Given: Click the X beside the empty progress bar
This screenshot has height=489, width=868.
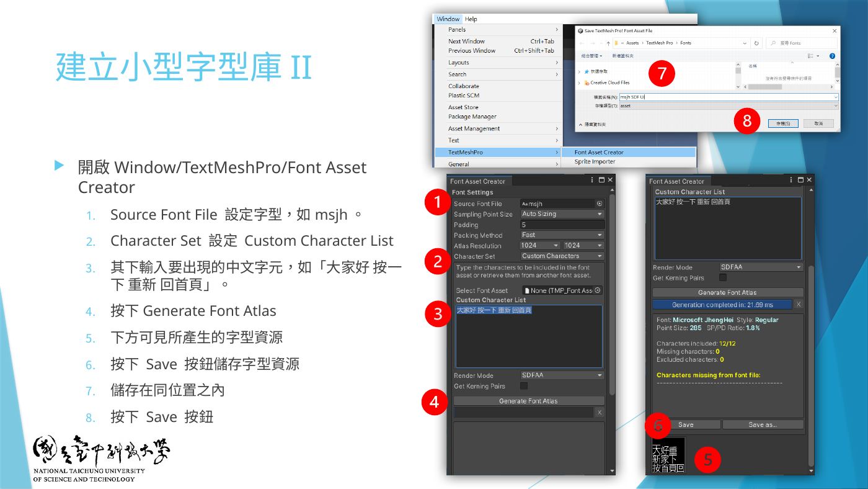Looking at the screenshot, I should pos(599,412).
